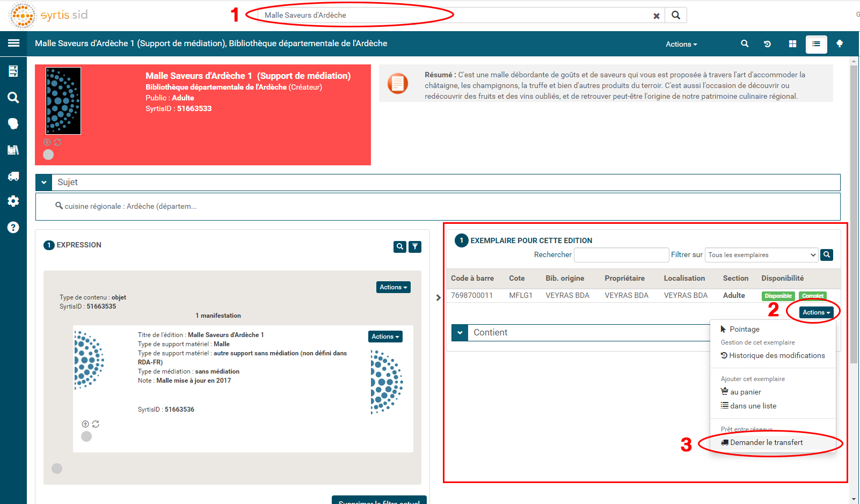The height and width of the screenshot is (504, 860).
Task: Select au panier in the Actions menu
Action: [x=741, y=392]
